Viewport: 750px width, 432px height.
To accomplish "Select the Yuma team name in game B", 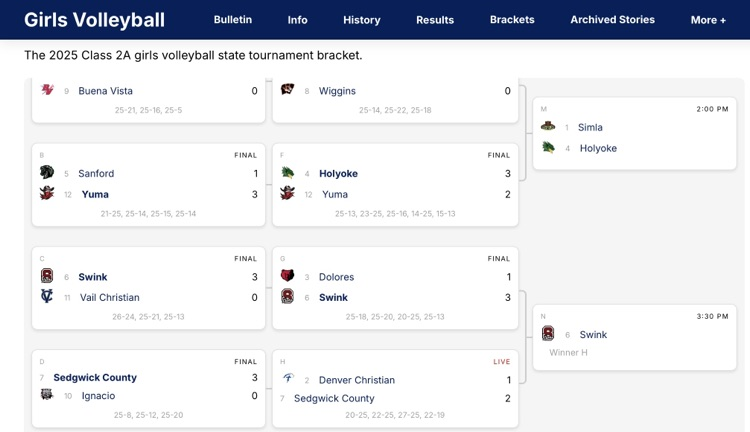I will click(95, 194).
